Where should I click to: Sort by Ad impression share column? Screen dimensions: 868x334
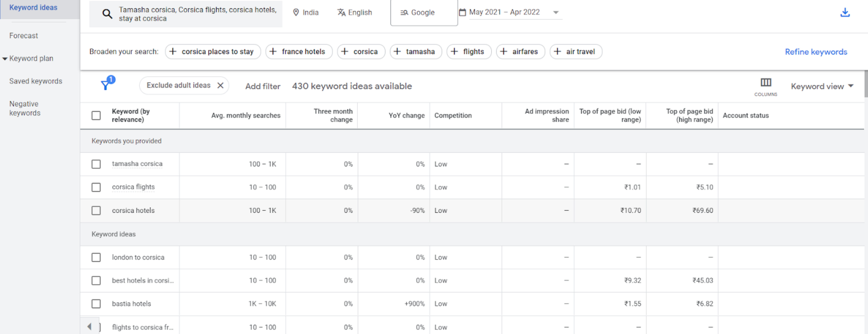point(547,115)
